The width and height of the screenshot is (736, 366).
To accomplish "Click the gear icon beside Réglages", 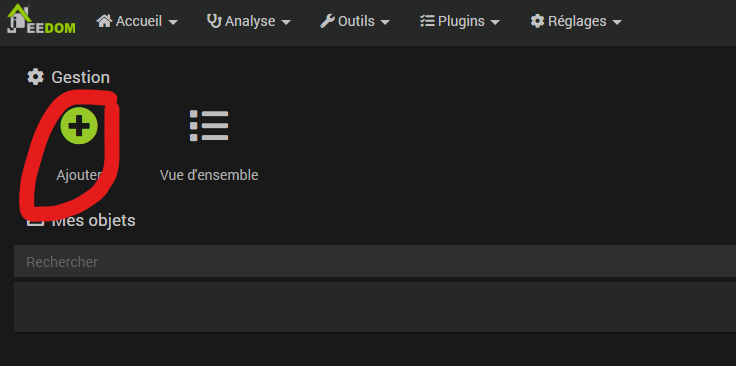I will click(x=537, y=21).
